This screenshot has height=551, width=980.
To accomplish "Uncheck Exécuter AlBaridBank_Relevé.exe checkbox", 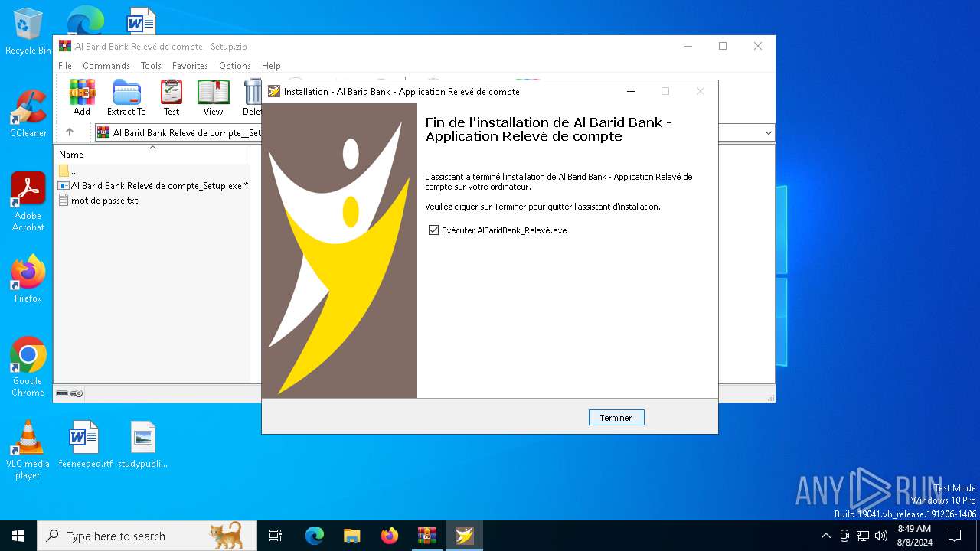I will pos(434,230).
